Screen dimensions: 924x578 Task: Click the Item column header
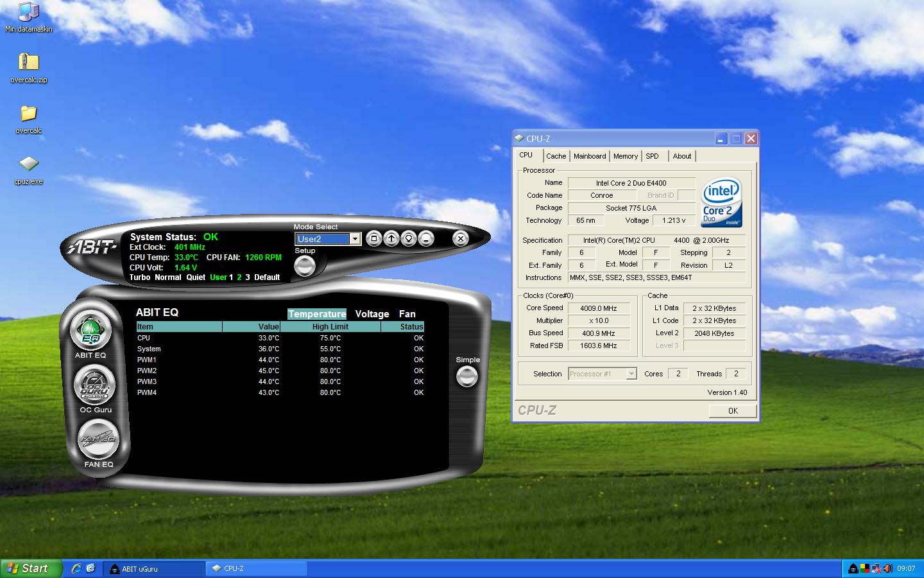179,327
